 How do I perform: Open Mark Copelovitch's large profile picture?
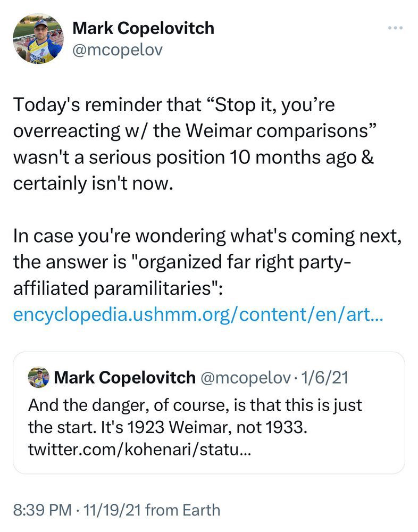(38, 38)
